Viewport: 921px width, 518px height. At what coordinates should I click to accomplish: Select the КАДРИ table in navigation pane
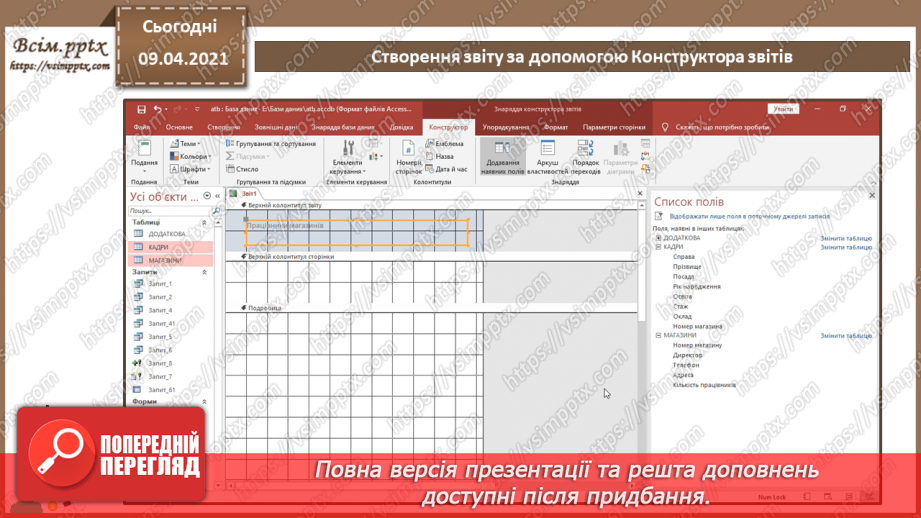[x=170, y=247]
